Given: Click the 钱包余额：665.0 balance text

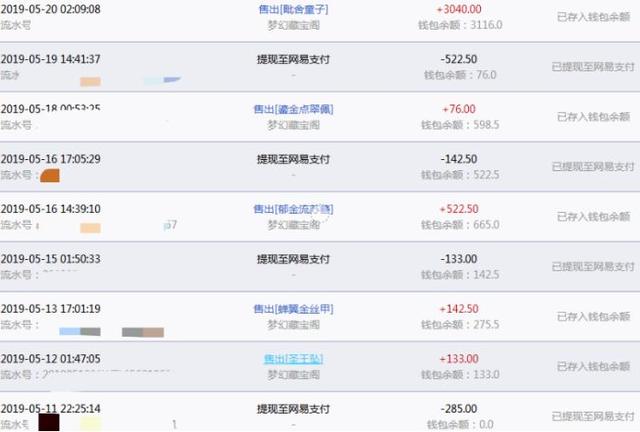Looking at the screenshot, I should (x=460, y=225).
